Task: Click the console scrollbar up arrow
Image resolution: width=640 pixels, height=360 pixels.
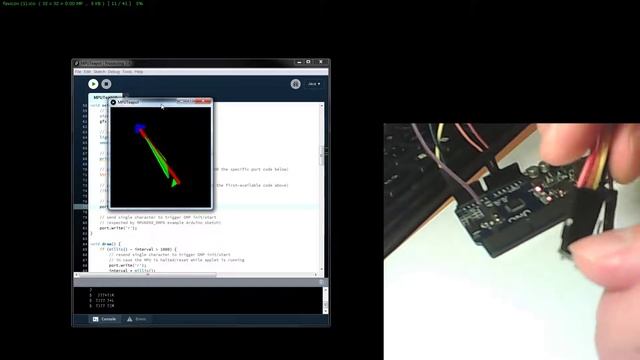Action: (325, 290)
